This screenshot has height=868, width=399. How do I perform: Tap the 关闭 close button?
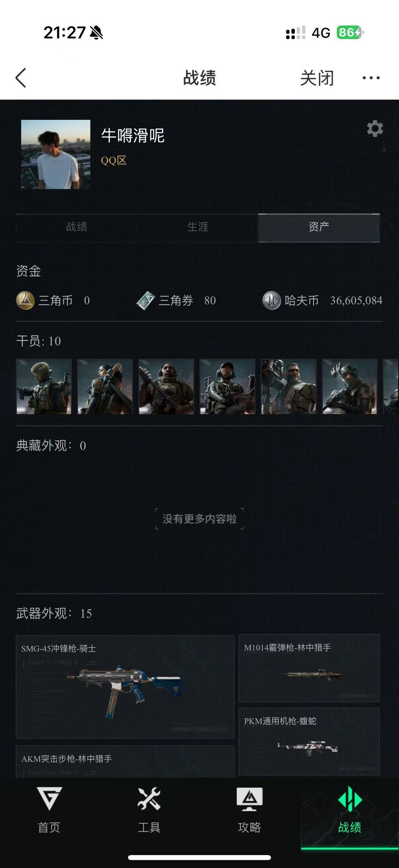click(317, 78)
